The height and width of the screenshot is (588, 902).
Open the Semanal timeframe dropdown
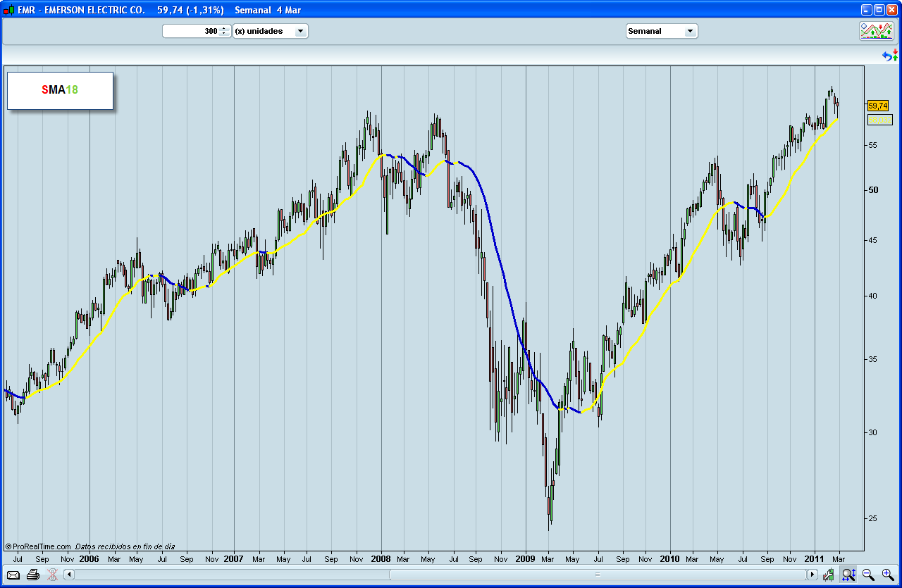[x=661, y=30]
